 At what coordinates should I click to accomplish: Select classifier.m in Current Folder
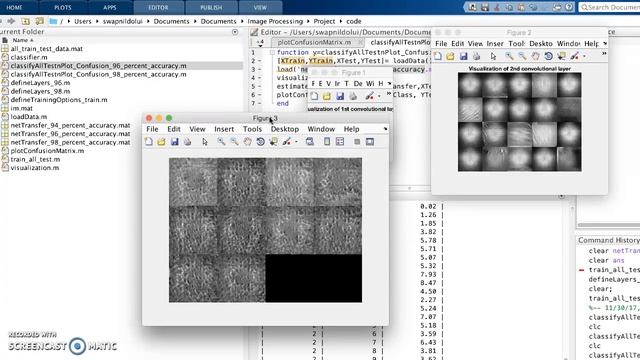coord(29,57)
